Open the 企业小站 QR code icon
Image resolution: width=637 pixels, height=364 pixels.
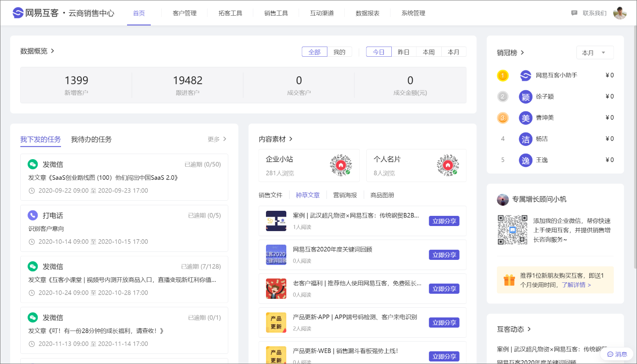pyautogui.click(x=341, y=165)
